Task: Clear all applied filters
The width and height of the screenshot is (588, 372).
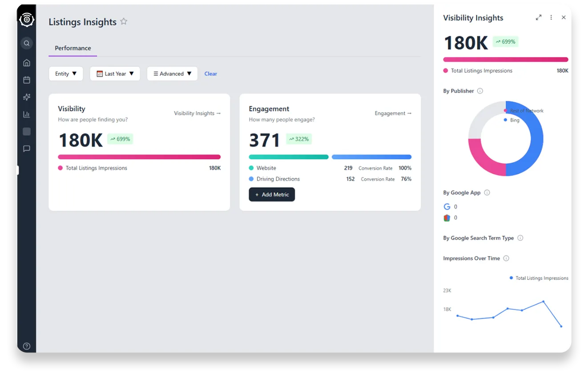Action: click(210, 73)
